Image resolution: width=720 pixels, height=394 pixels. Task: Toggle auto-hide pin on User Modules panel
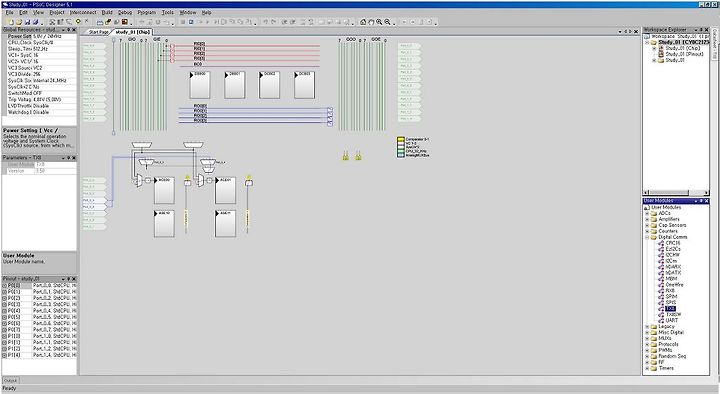click(701, 201)
